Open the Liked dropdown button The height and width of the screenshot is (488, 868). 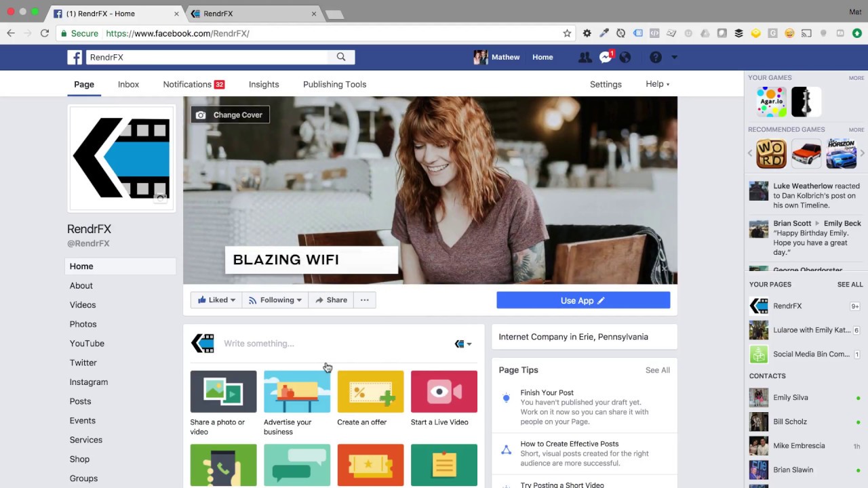click(216, 300)
